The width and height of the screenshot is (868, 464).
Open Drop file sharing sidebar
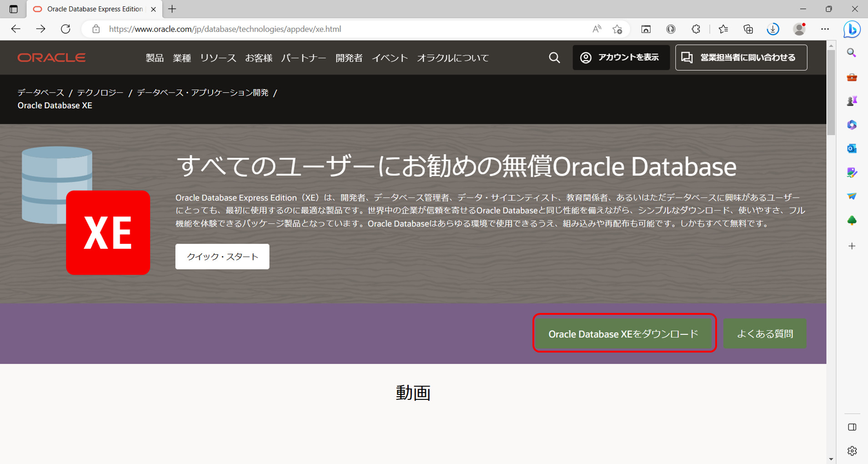pyautogui.click(x=852, y=196)
